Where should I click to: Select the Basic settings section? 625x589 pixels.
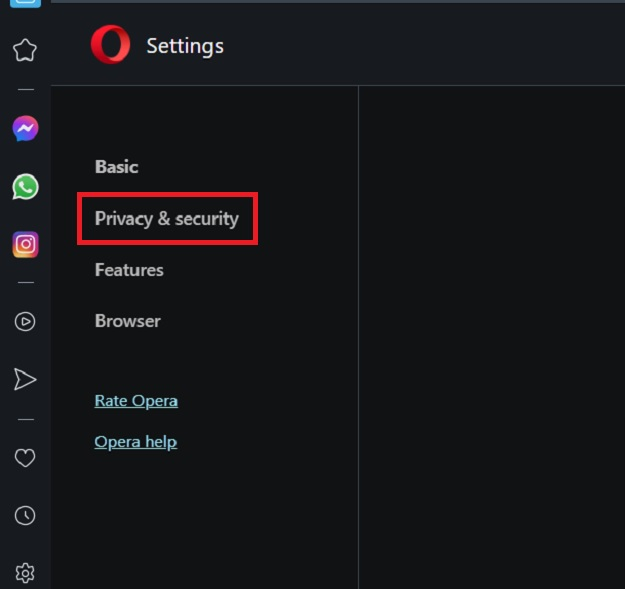click(x=116, y=167)
